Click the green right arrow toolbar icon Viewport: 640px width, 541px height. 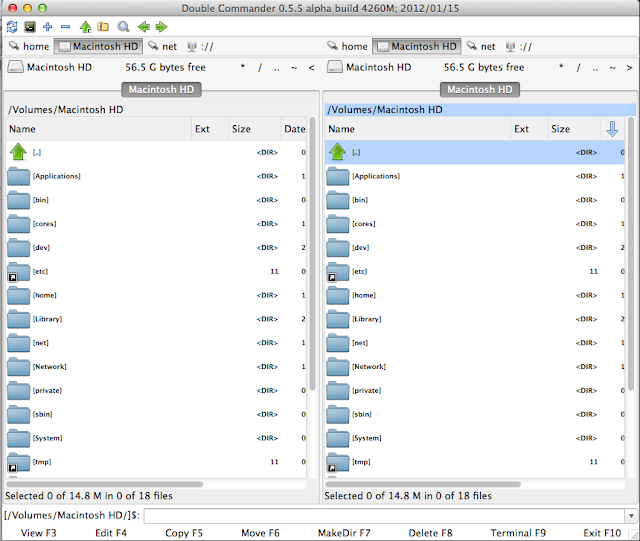[x=160, y=26]
